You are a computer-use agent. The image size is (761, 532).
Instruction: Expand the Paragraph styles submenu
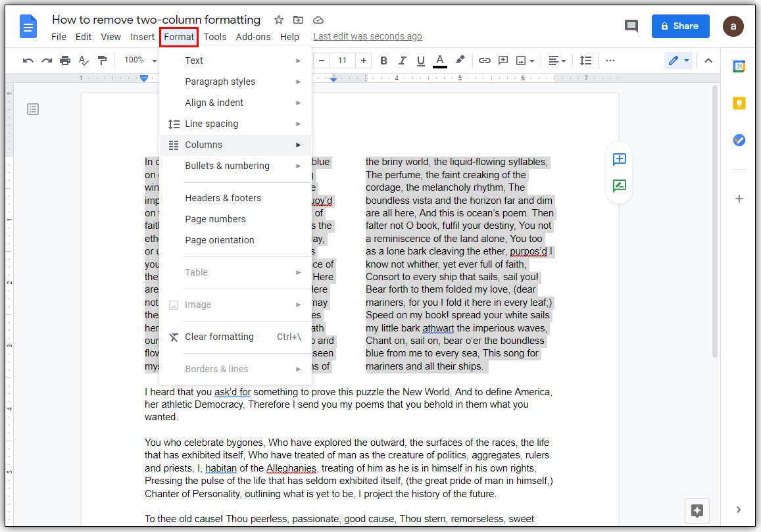pyautogui.click(x=235, y=82)
